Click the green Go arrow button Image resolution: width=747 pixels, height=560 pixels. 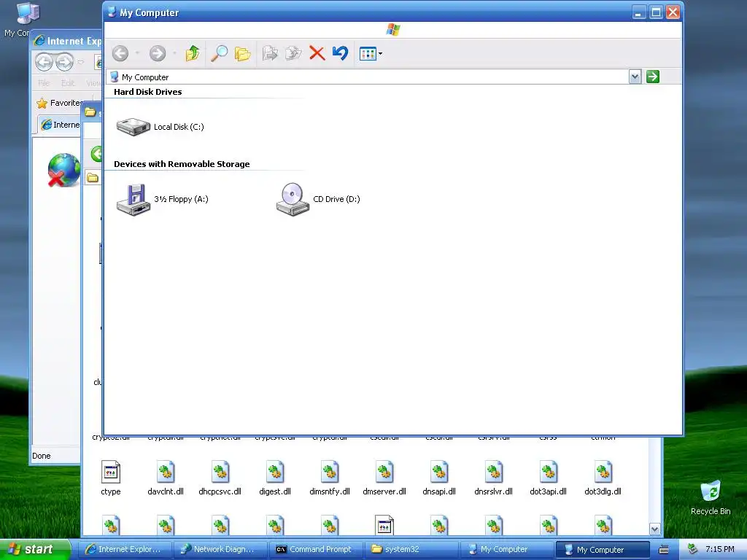coord(653,77)
